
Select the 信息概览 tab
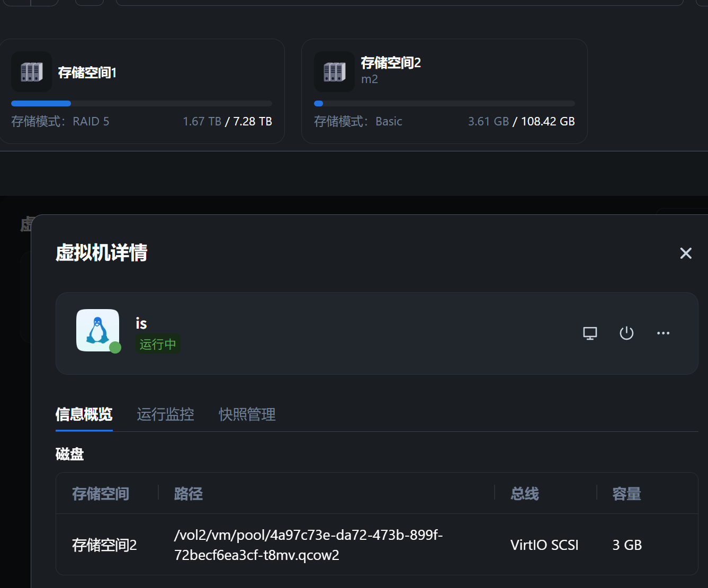coord(84,414)
